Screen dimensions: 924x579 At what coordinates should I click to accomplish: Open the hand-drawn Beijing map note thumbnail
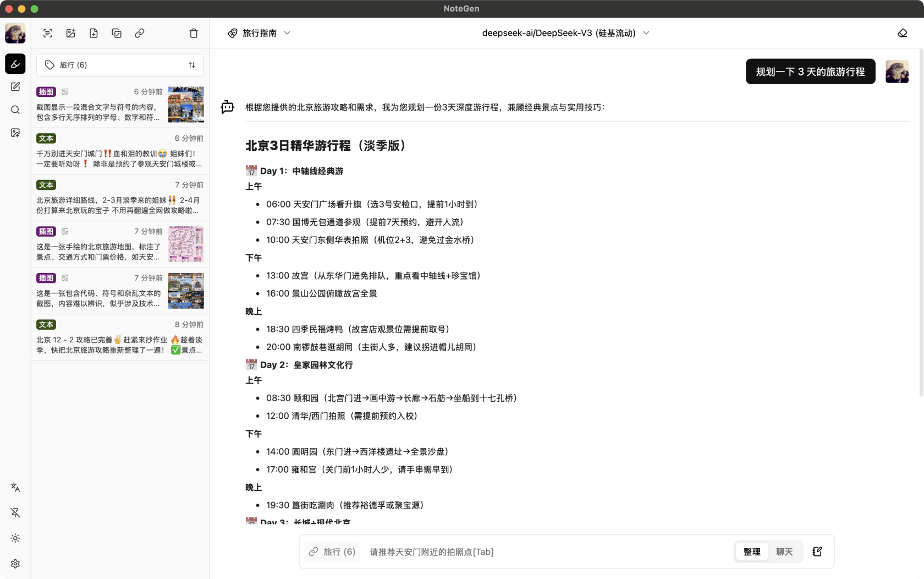point(186,244)
